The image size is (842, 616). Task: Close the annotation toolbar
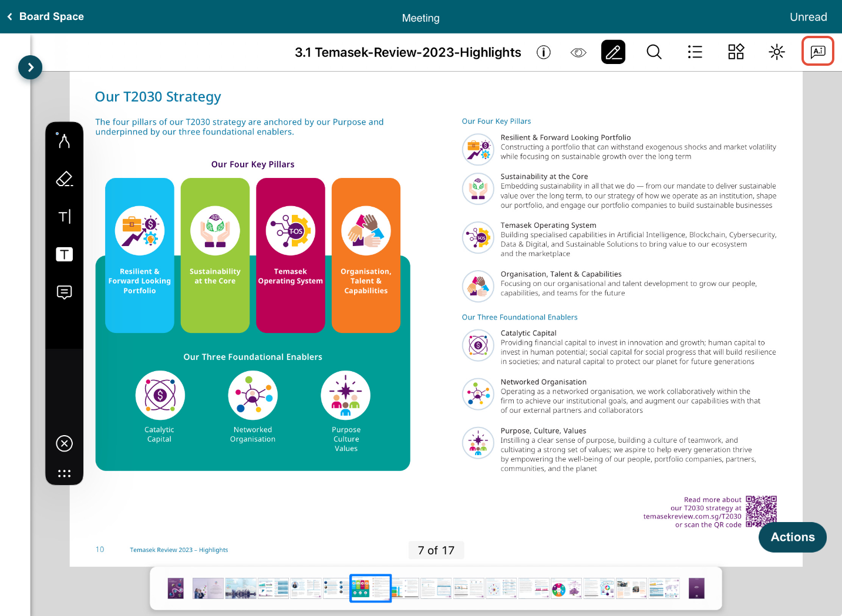[64, 443]
